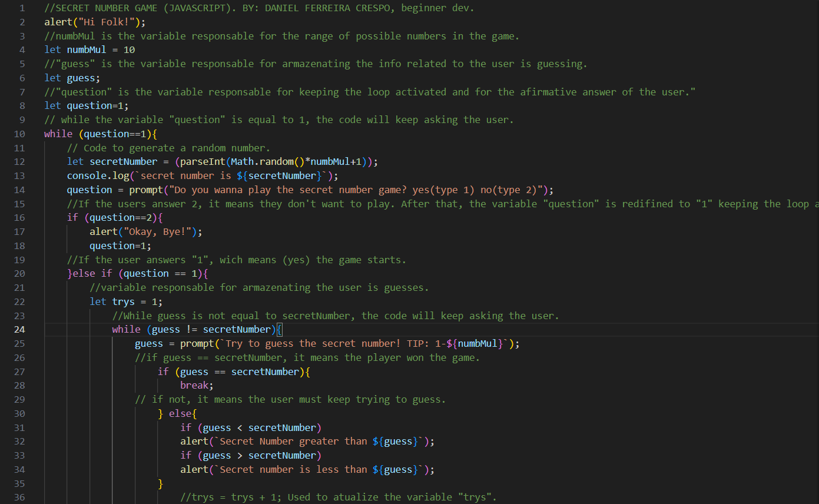Click the "if not, it means the user" comment
This screenshot has height=504, width=819.
pos(290,400)
